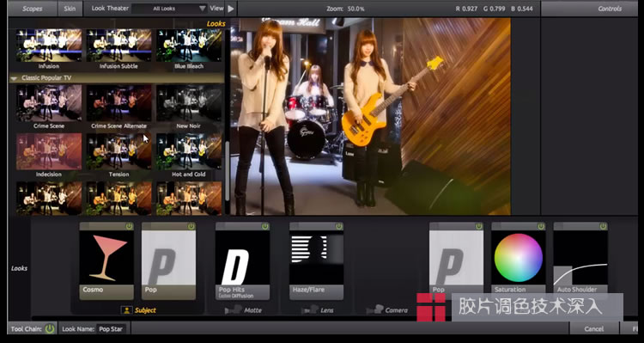Expand the View arrow in Look Theater
This screenshot has width=644, height=343.
[x=231, y=9]
